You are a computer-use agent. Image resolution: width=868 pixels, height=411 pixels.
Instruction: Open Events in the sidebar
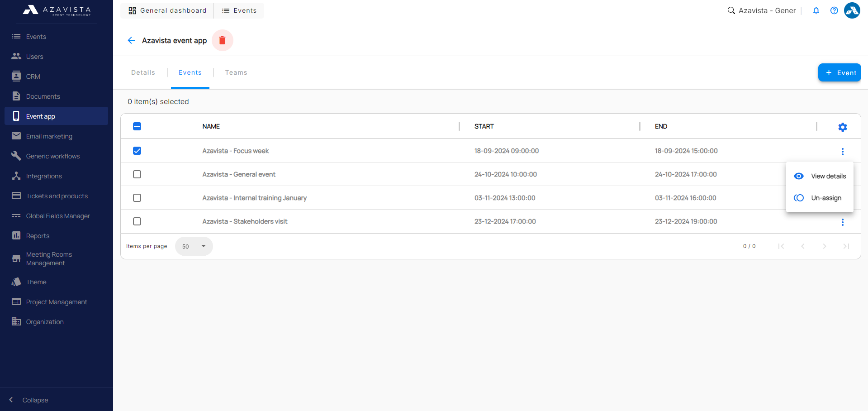(x=57, y=37)
